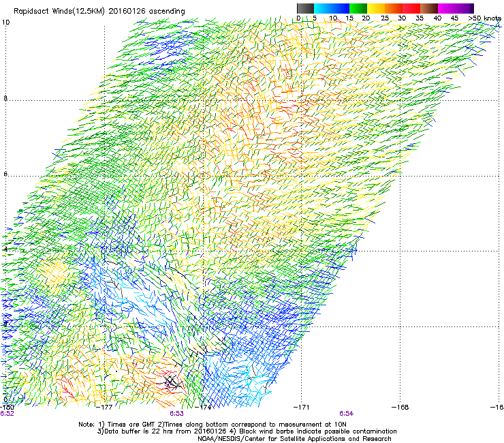Click the title text 'Rapidscat Winds(12.5KM) 20160126 ascending'
Screen dimensions: 504x443
pyautogui.click(x=99, y=12)
